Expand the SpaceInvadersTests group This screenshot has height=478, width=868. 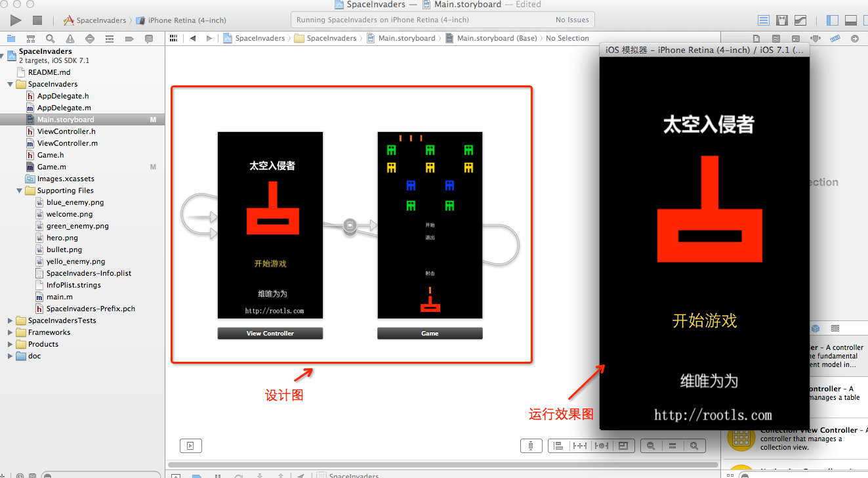coord(10,320)
